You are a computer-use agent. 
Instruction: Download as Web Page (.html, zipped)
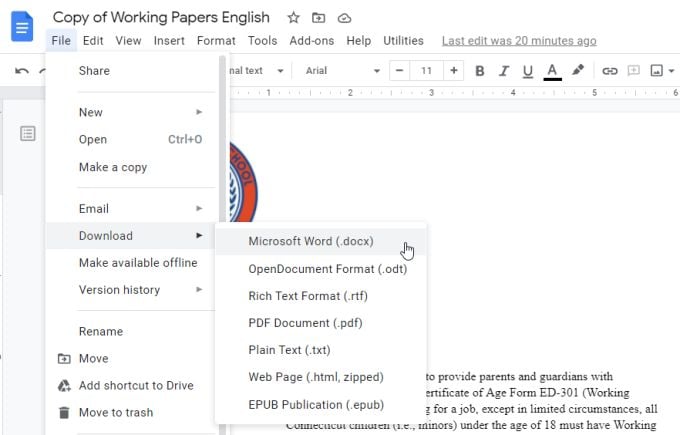[x=321, y=377]
